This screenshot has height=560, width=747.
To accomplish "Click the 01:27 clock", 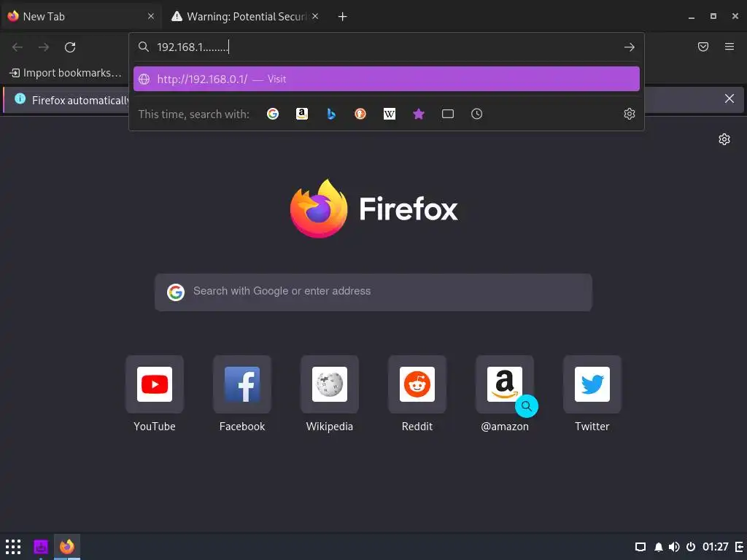I will [x=715, y=547].
